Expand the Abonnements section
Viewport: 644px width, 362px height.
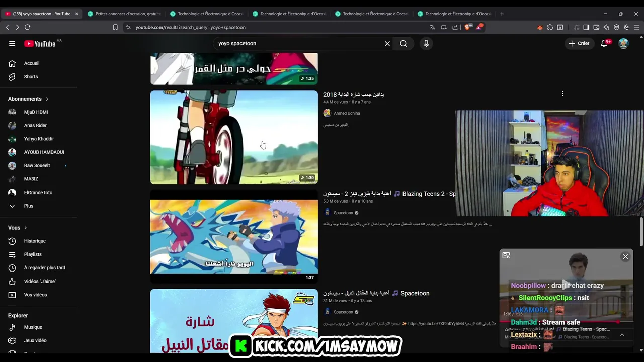[28, 99]
